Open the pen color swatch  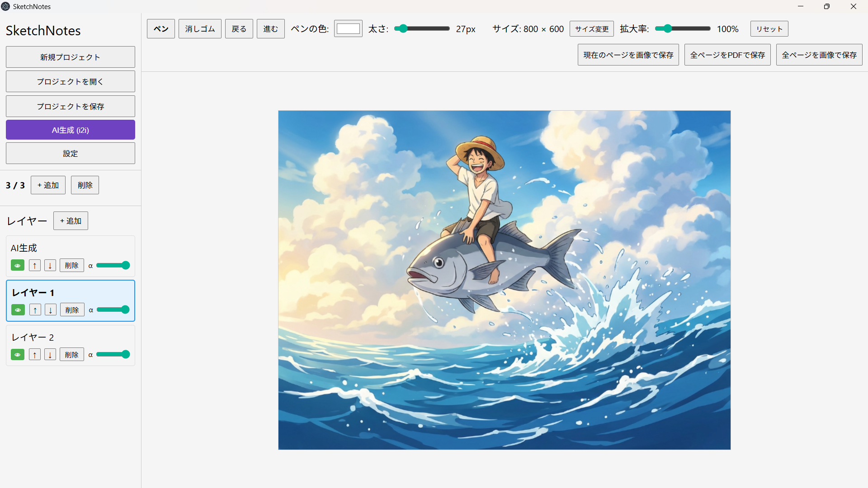[x=348, y=29]
